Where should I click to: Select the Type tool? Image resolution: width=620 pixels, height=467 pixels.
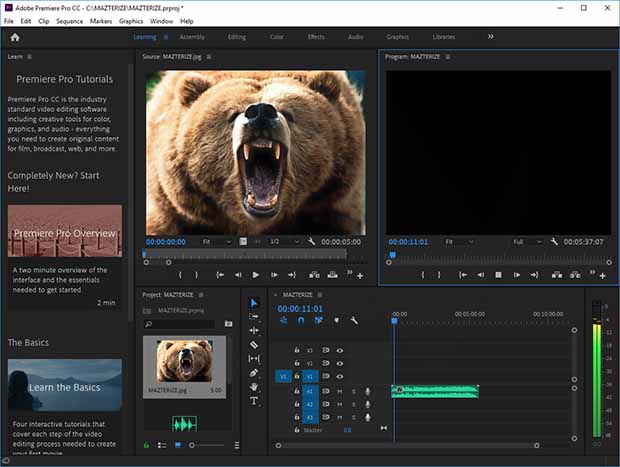[x=254, y=401]
